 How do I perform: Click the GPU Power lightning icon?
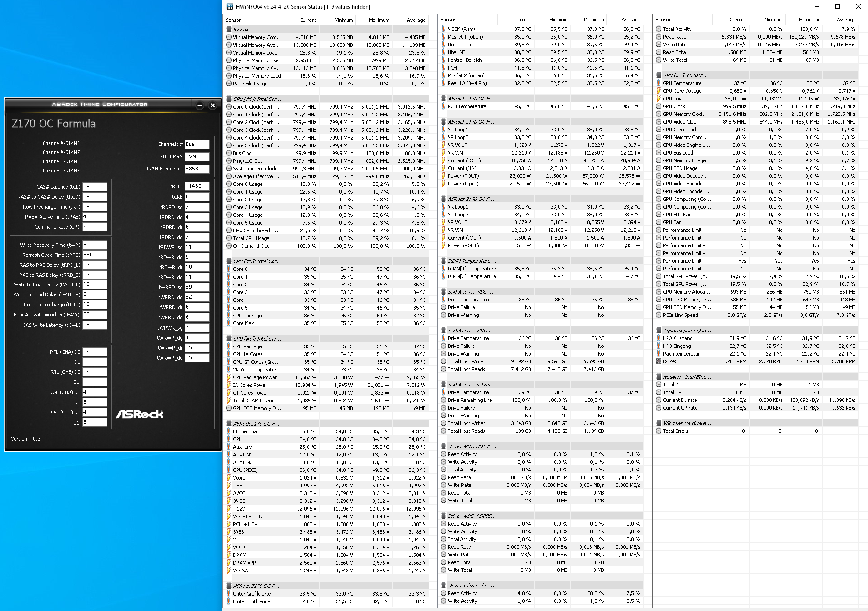[x=659, y=99]
